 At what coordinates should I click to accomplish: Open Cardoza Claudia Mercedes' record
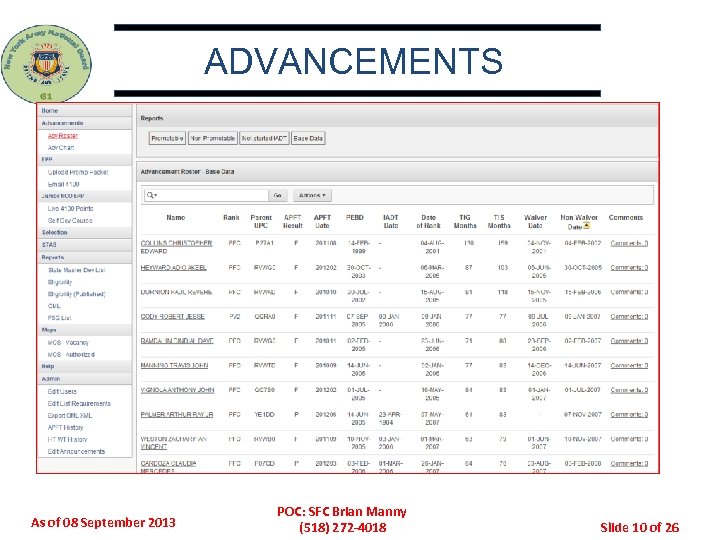(168, 467)
